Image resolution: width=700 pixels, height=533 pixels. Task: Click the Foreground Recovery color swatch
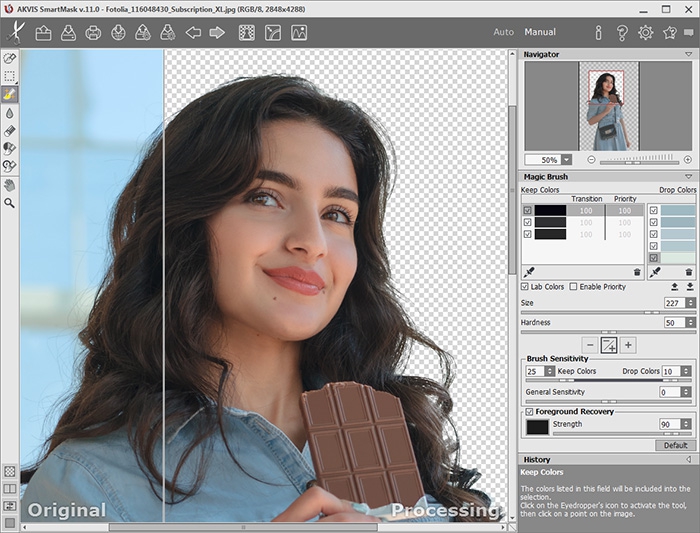(537, 427)
